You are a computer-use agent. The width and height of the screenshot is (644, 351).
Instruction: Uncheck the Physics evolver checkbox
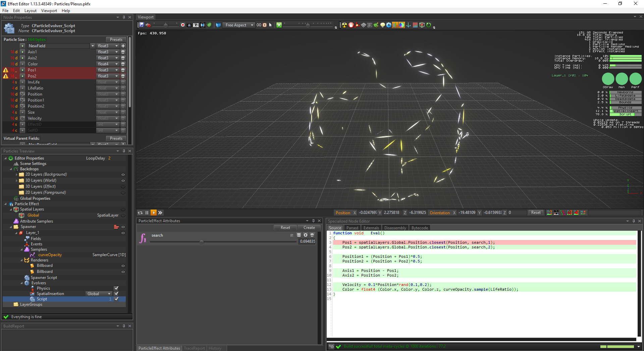(x=116, y=288)
